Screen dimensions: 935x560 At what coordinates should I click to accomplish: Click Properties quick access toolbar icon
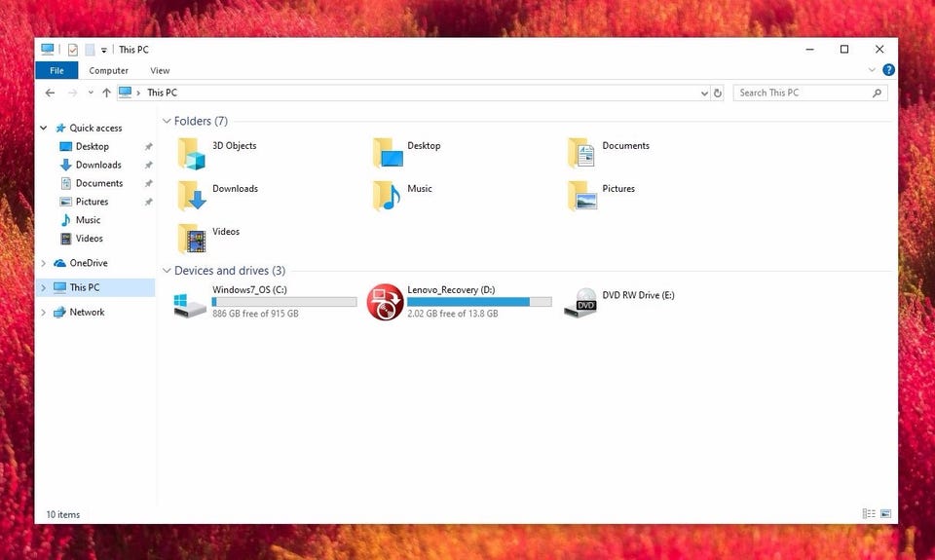pyautogui.click(x=73, y=50)
